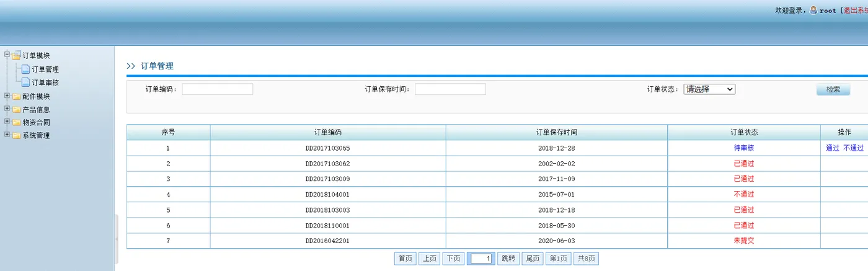868x271 pixels.
Task: Click the 产品信息 folder icon
Action: 16,109
